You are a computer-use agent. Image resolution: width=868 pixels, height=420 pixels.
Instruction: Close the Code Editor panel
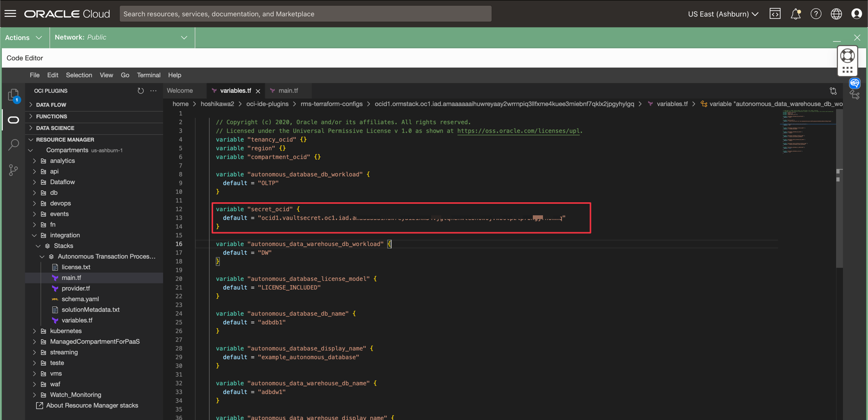pyautogui.click(x=857, y=38)
